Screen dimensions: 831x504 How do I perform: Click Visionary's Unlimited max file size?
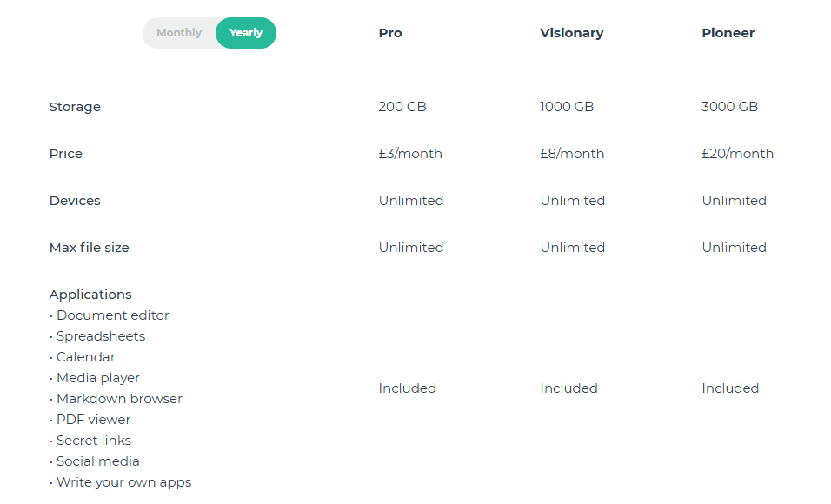coord(572,248)
